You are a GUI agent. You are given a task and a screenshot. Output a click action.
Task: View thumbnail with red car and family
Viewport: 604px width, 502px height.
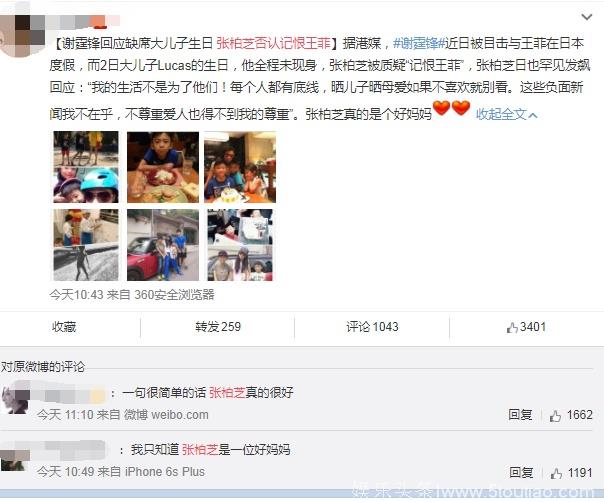tap(163, 245)
